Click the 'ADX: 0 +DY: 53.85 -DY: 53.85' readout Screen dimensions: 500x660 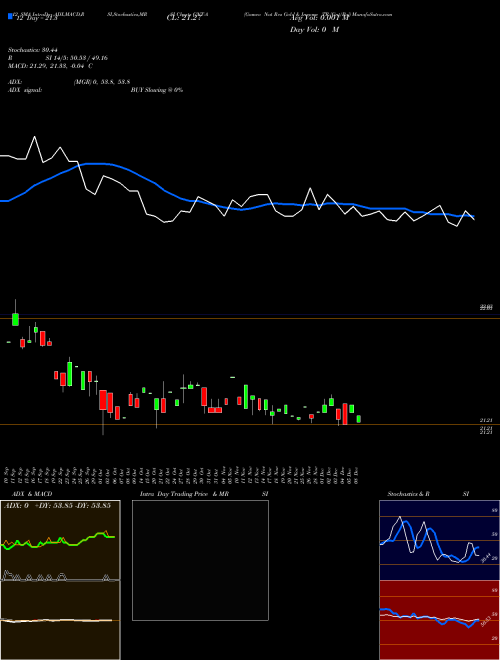(x=58, y=506)
